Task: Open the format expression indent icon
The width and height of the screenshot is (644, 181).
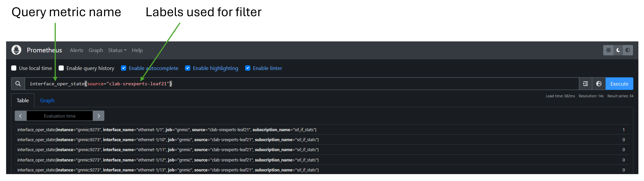Action: (x=585, y=84)
